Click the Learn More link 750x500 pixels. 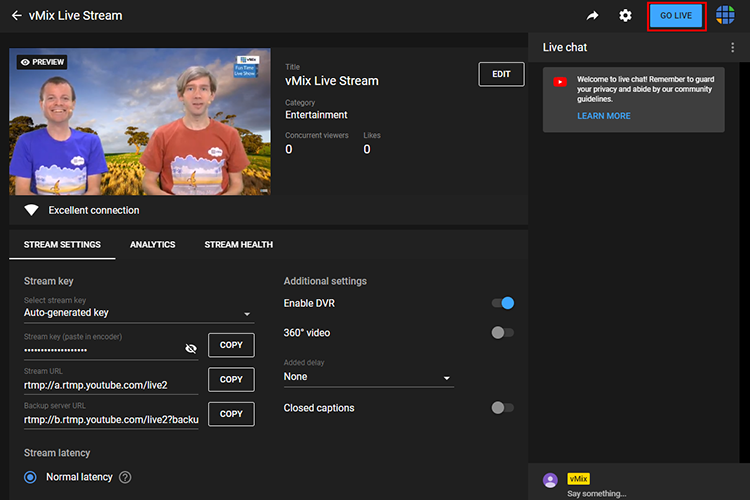click(603, 116)
